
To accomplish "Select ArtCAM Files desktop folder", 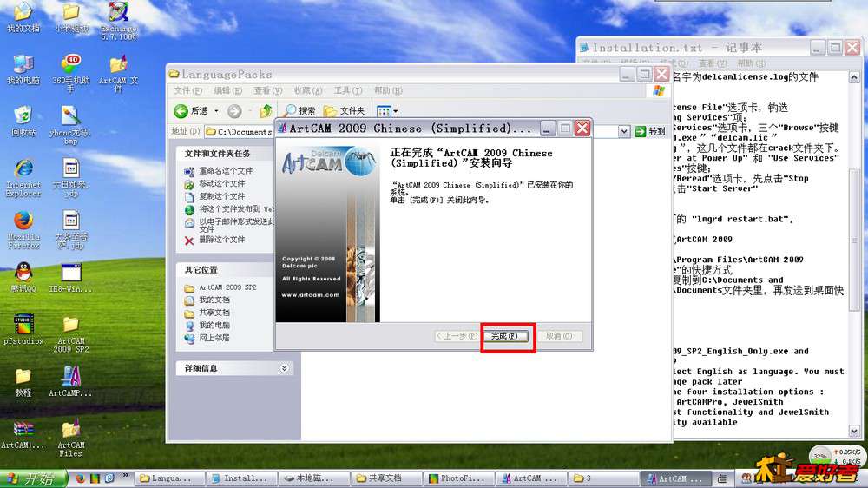I will 71,438.
